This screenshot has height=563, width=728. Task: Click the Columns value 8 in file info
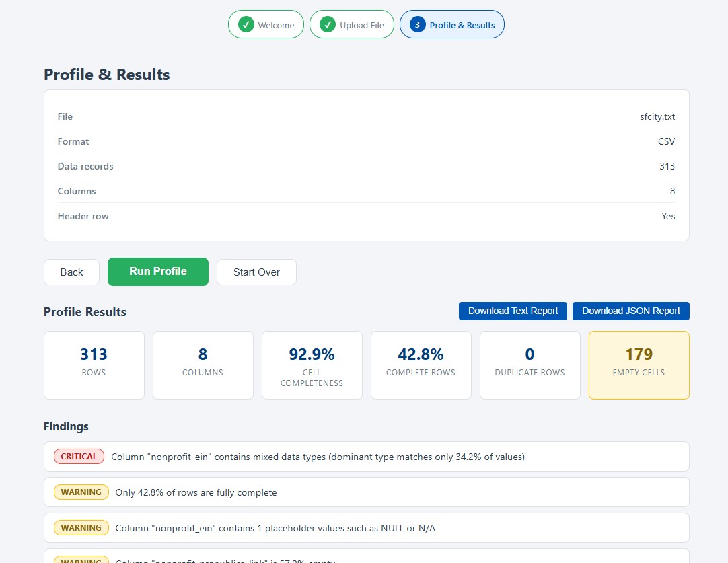[672, 191]
